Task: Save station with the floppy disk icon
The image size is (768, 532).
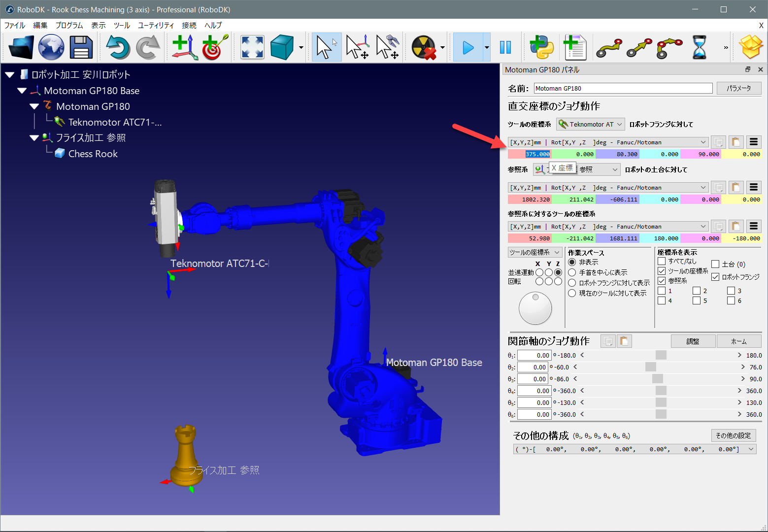Action: [x=81, y=47]
